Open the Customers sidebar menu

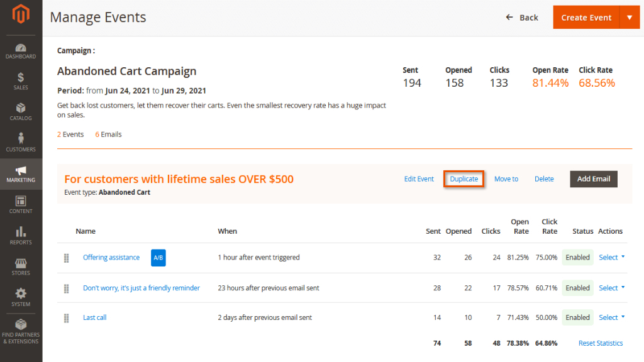[x=21, y=142]
